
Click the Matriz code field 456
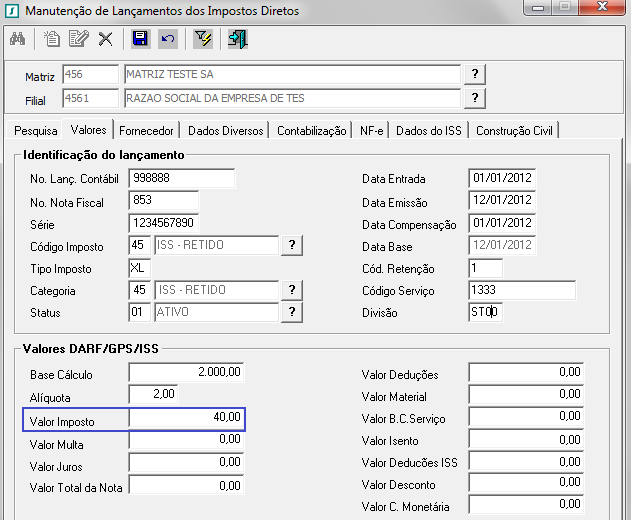point(91,74)
